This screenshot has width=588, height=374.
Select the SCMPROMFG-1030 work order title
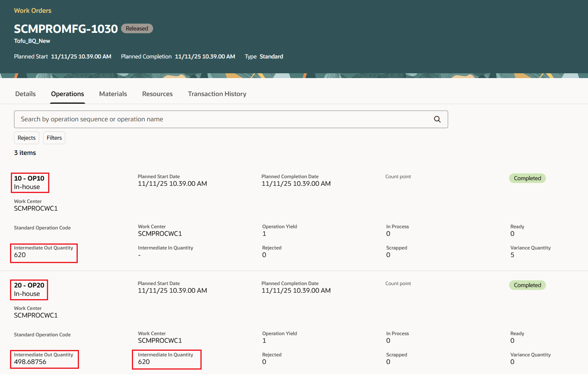66,29
